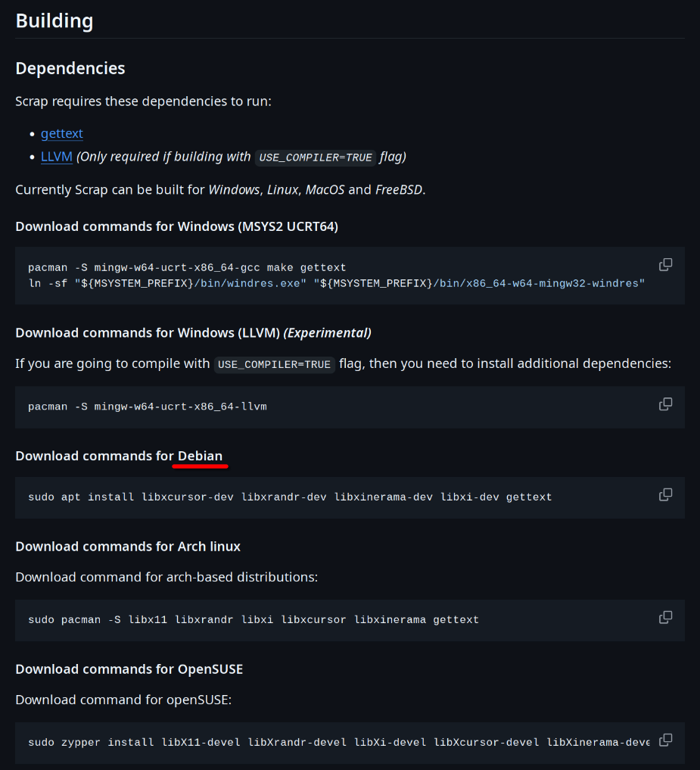This screenshot has width=700, height=770.
Task: Open the gettext dependency link
Action: (61, 133)
